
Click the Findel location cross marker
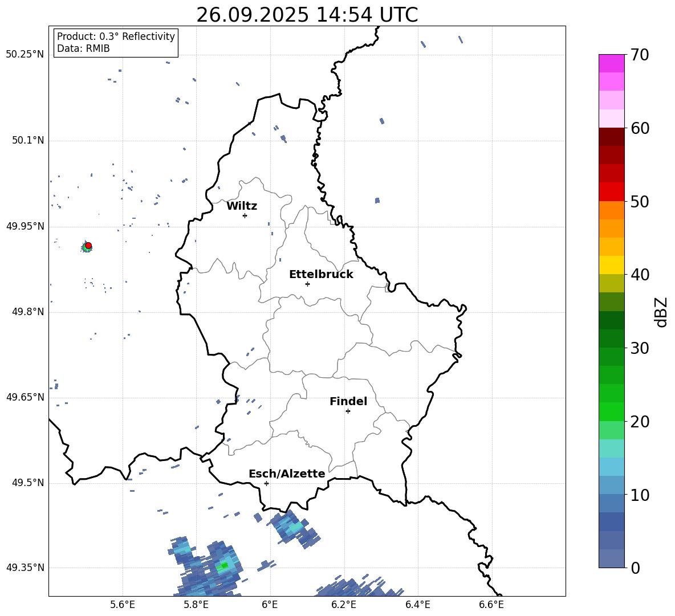[x=348, y=411]
